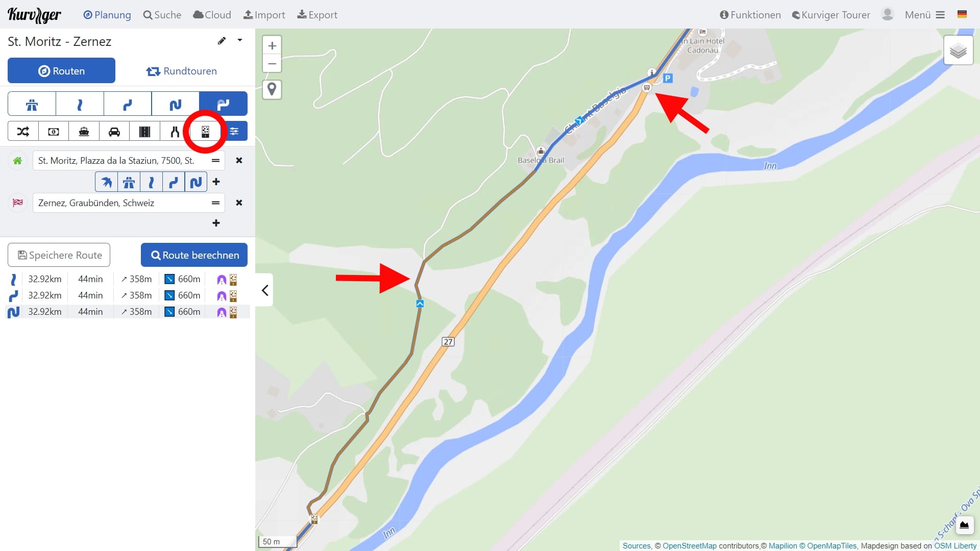Edit the route name pencil icon

[x=222, y=41]
